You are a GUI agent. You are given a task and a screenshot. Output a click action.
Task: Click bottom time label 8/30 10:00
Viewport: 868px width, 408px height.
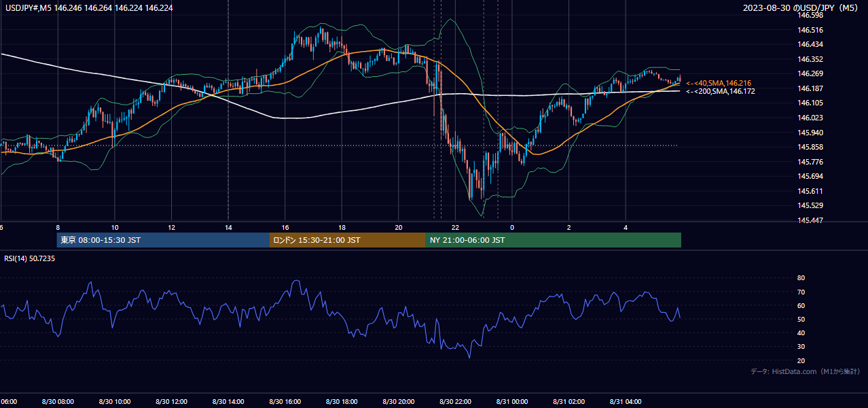[115, 402]
